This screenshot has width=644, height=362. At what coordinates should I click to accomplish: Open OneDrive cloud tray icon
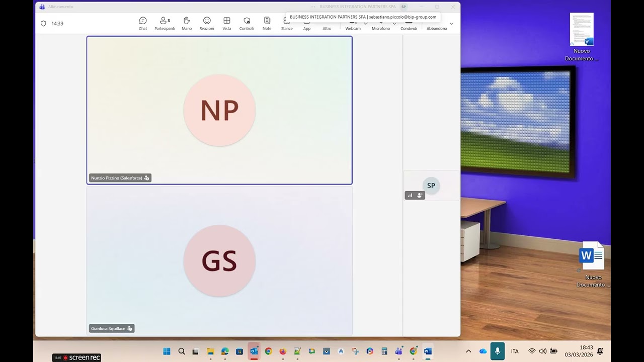483,351
